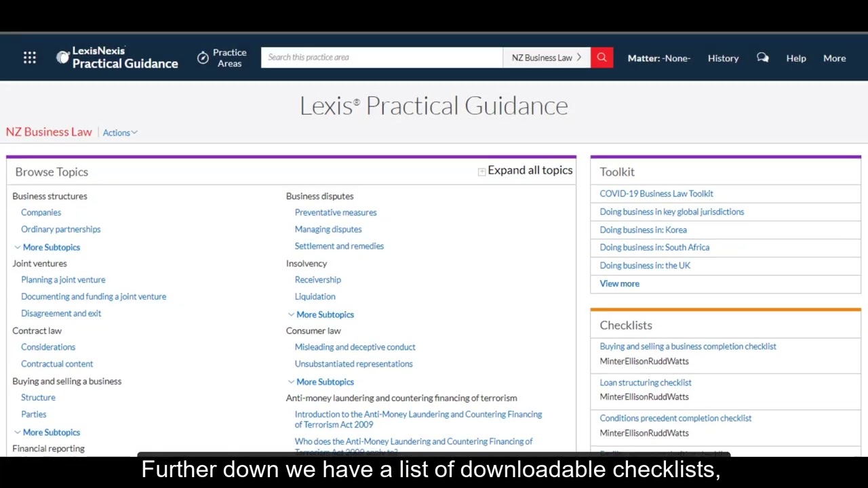Click Buying and selling a business heading
868x488 pixels.
[x=66, y=381]
